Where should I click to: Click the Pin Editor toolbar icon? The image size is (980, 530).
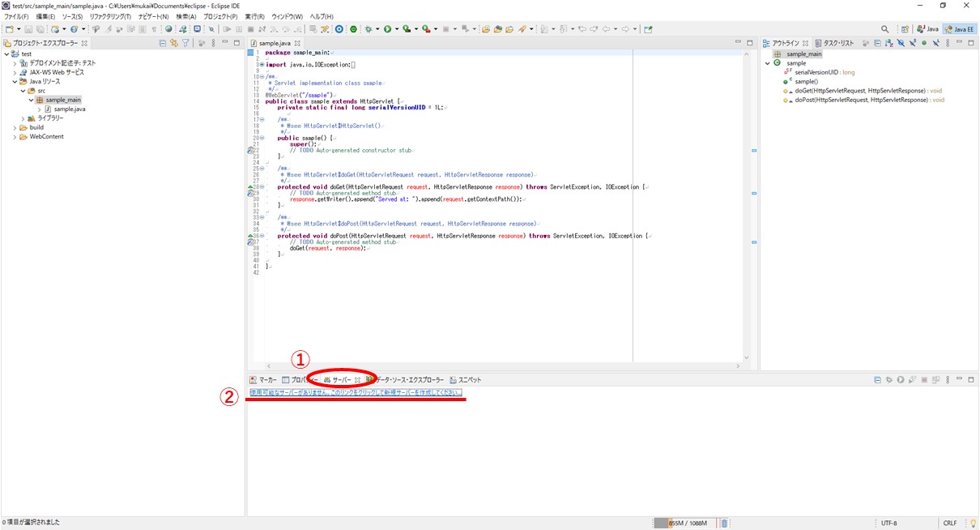pyautogui.click(x=648, y=29)
